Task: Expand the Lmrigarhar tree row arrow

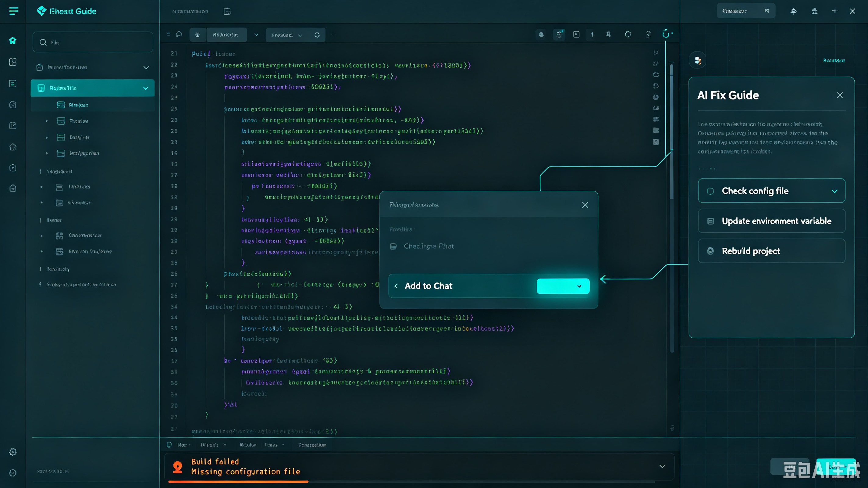Action: pyautogui.click(x=47, y=153)
